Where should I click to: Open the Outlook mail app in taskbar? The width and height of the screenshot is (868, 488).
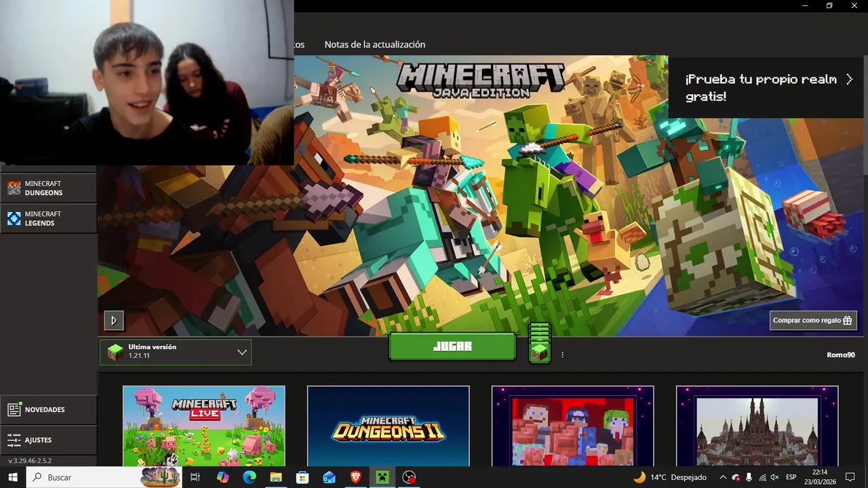click(329, 477)
